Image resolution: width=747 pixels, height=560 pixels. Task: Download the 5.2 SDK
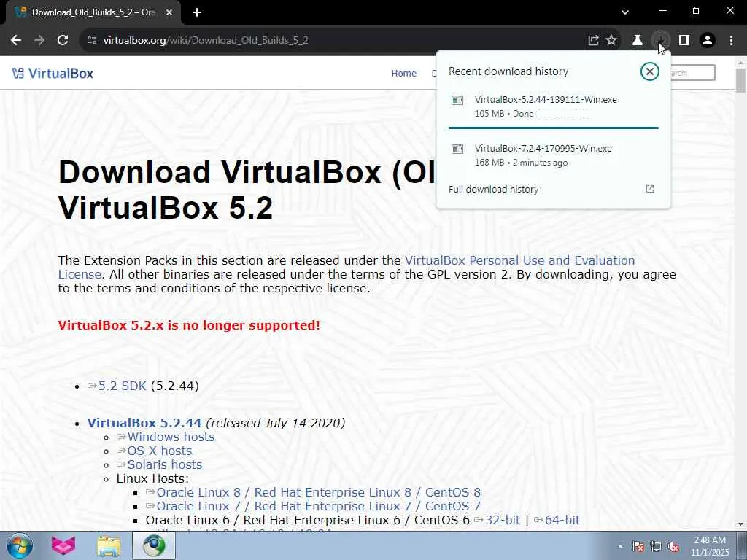point(122,386)
